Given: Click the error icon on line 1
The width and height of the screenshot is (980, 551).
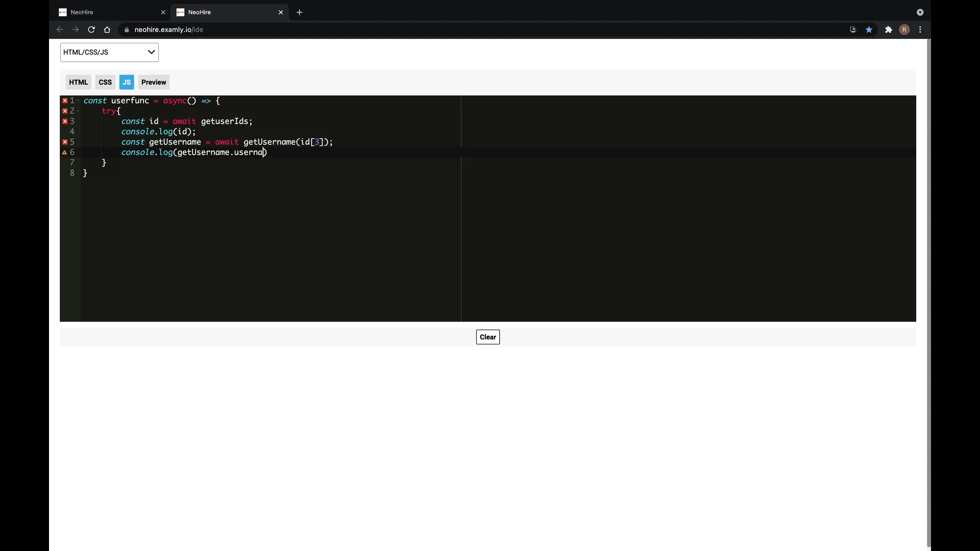Looking at the screenshot, I should click(64, 101).
